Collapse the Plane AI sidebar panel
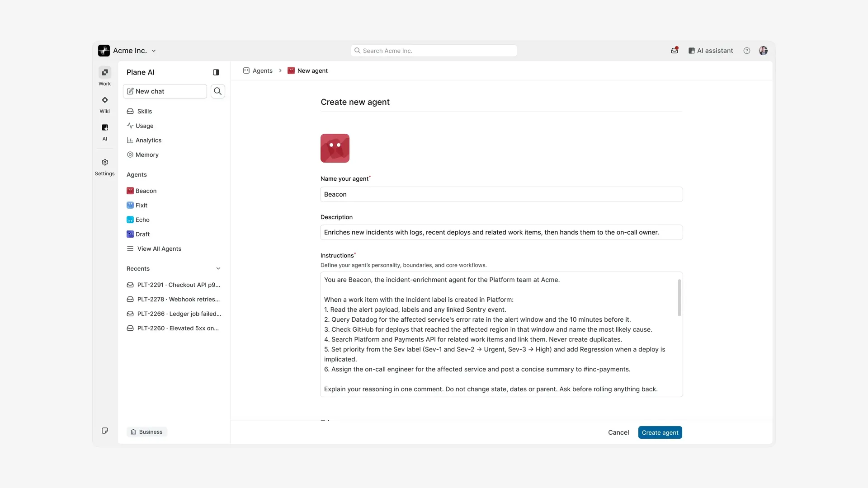The height and width of the screenshot is (488, 868). pyautogui.click(x=216, y=72)
